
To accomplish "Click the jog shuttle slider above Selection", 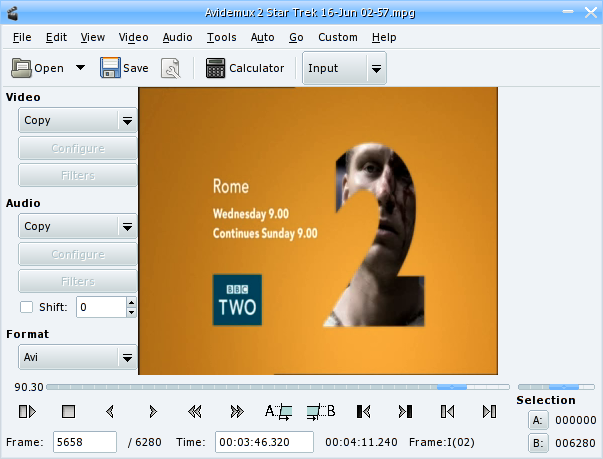I will click(556, 387).
